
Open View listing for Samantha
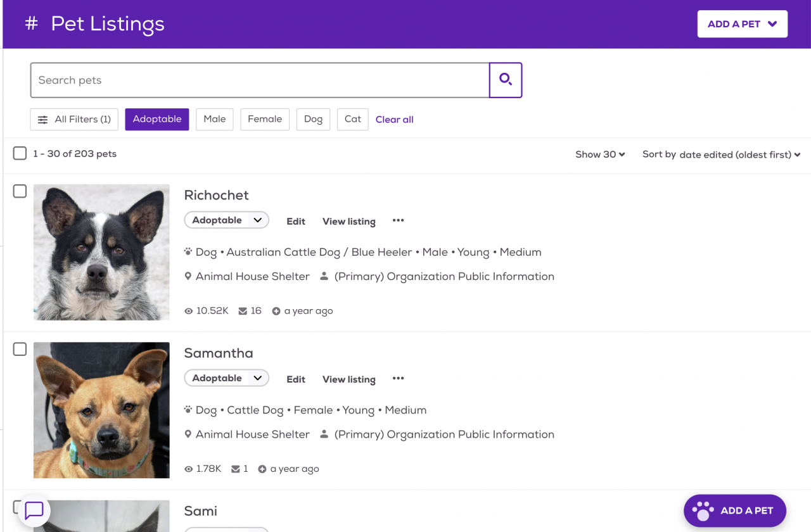pos(348,379)
